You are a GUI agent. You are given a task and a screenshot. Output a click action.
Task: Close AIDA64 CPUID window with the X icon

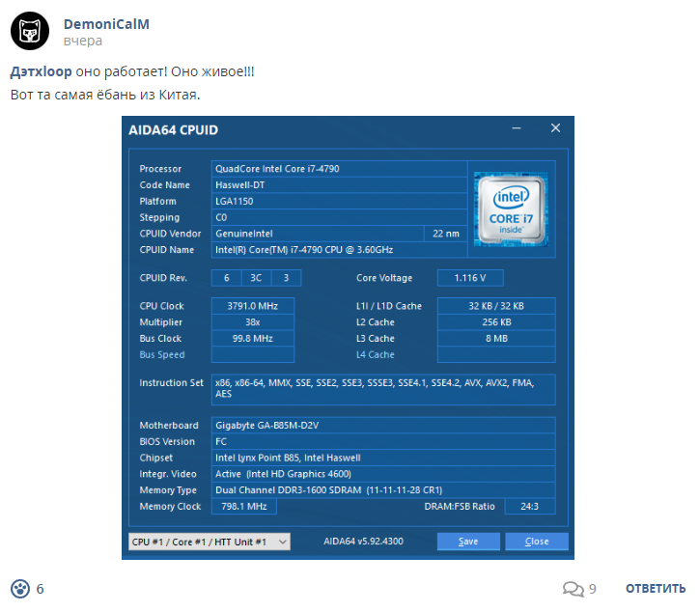555,128
